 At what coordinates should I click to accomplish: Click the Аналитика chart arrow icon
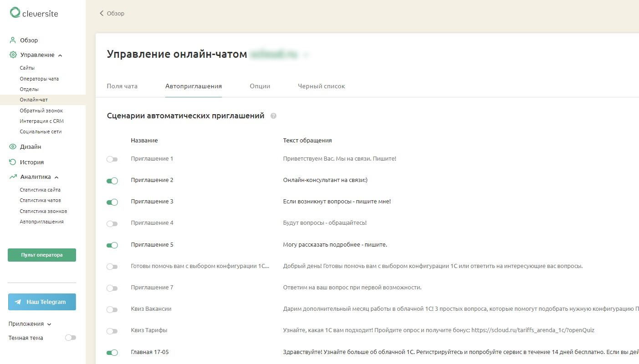(13, 177)
